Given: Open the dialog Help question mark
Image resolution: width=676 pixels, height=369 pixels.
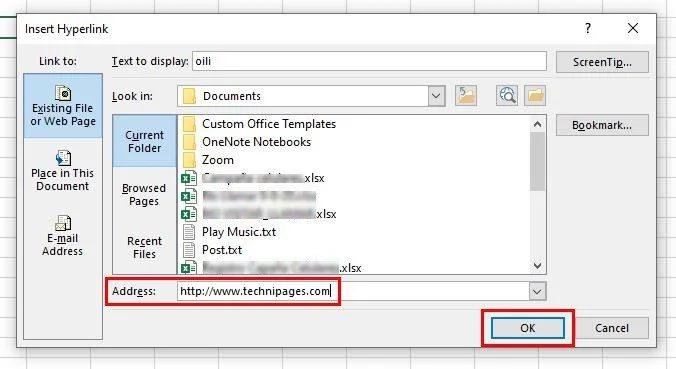Looking at the screenshot, I should pyautogui.click(x=588, y=28).
